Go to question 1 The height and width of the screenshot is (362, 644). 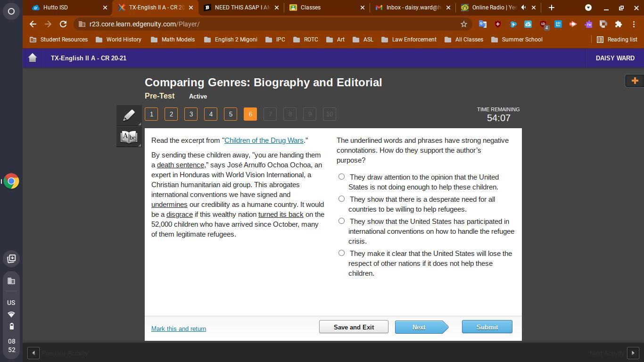tap(151, 114)
